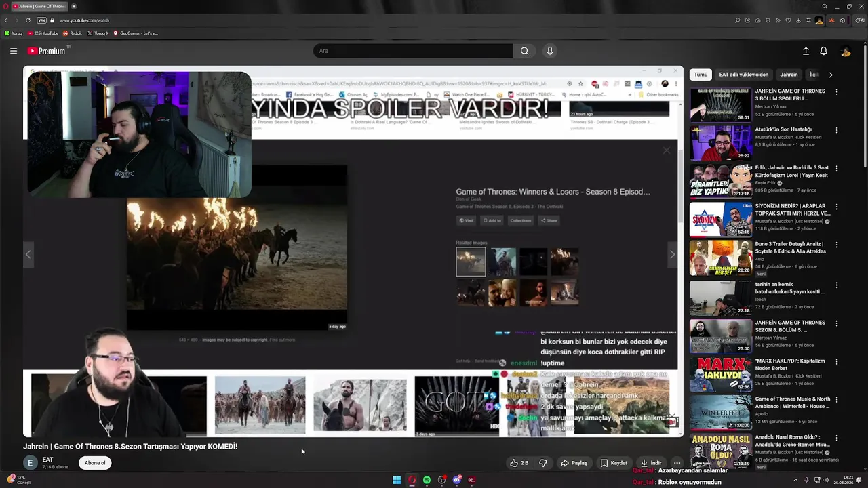Open the Yoruq X bookmark
Viewport: 868px width, 488px height.
coord(98,33)
